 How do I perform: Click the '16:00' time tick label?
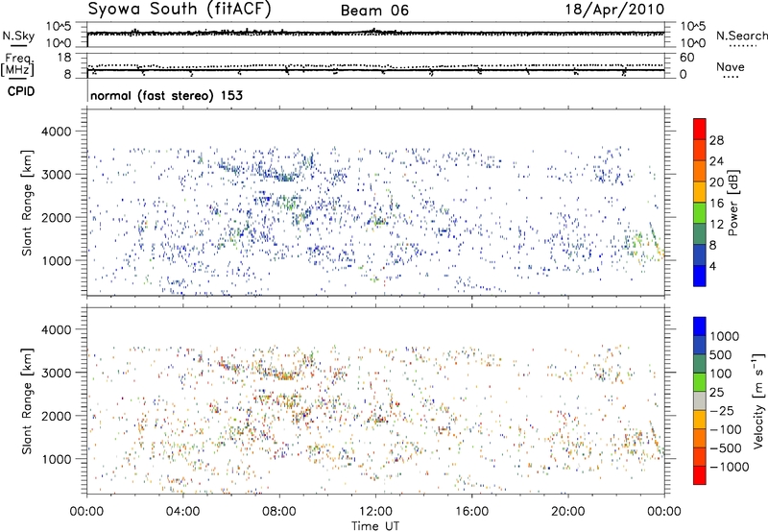pyautogui.click(x=471, y=512)
